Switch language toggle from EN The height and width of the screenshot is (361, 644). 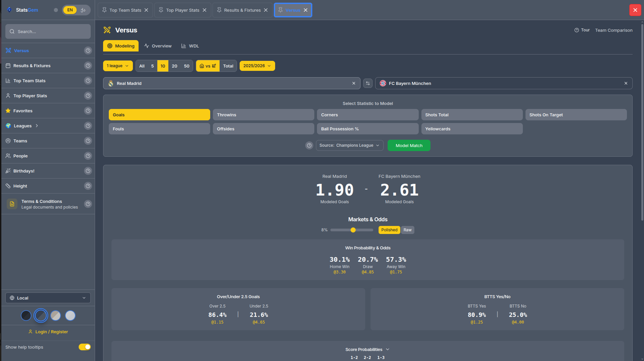[83, 10]
